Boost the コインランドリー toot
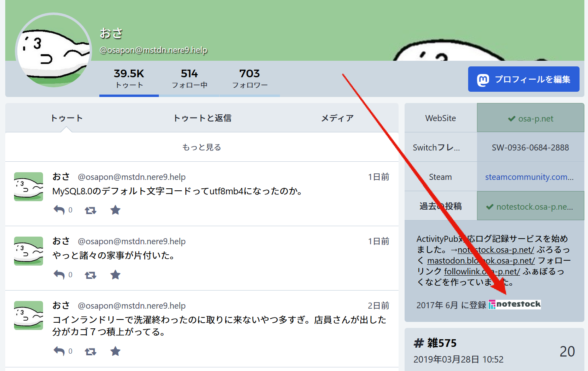Viewport: 588px width, 371px height. (x=90, y=351)
